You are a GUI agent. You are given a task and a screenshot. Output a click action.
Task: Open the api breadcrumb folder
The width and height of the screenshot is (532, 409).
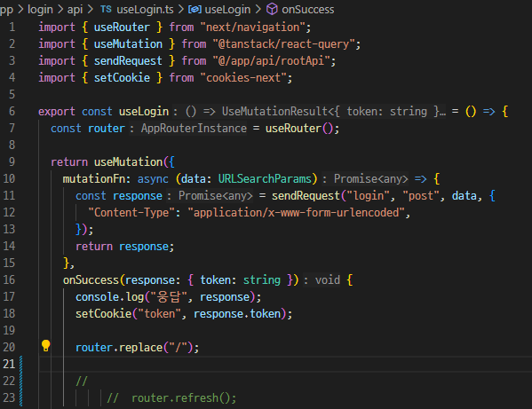pos(75,10)
